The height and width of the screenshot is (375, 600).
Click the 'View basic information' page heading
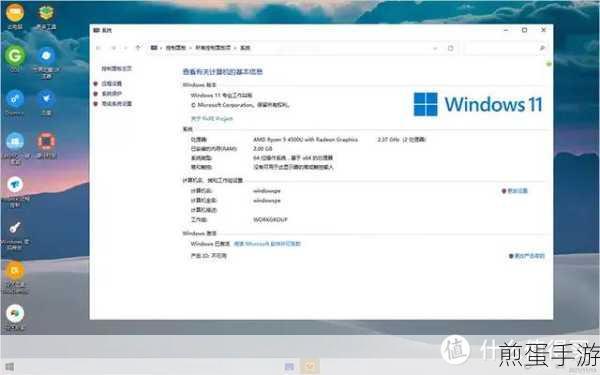click(222, 72)
